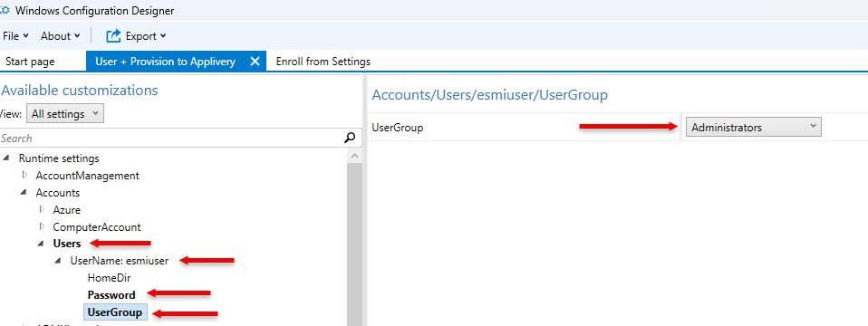The height and width of the screenshot is (326, 868).
Task: Click the search magnifier icon
Action: coord(350,138)
